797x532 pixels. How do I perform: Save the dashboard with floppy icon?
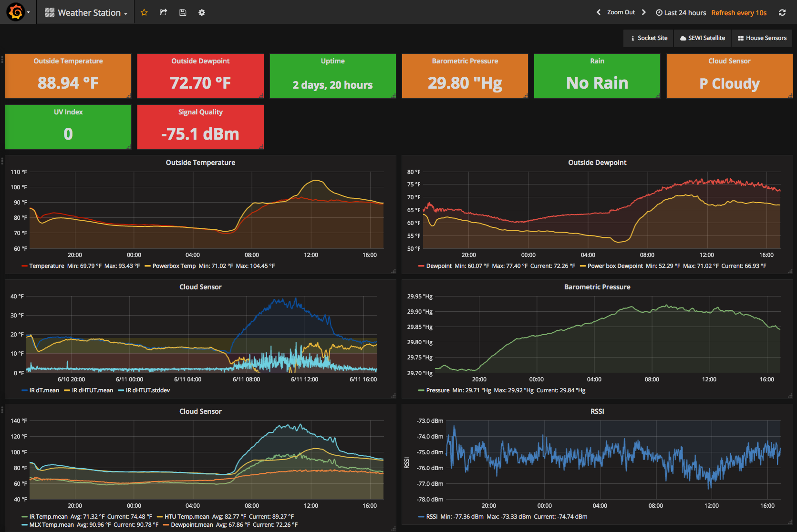click(x=183, y=12)
